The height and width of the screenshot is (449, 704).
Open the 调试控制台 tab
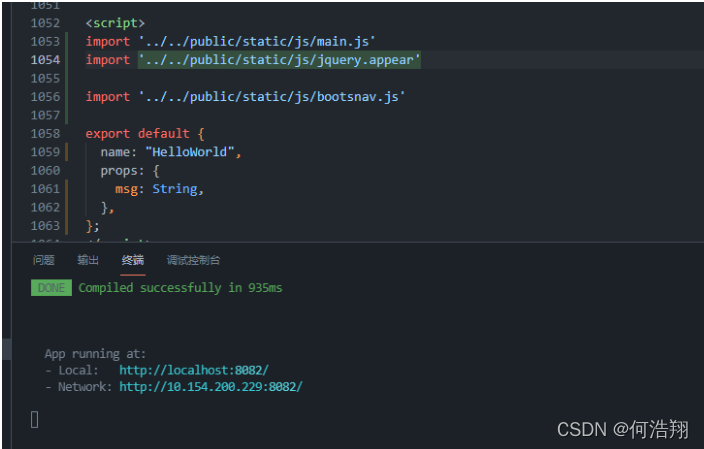click(194, 260)
